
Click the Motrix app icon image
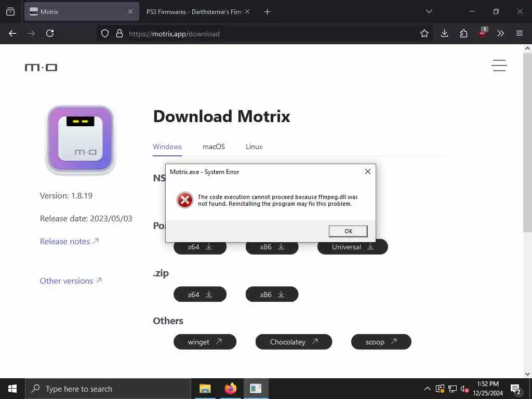(x=81, y=140)
